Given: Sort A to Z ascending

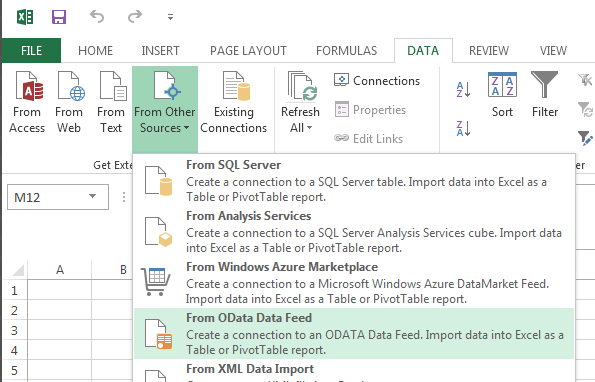Looking at the screenshot, I should (x=463, y=90).
